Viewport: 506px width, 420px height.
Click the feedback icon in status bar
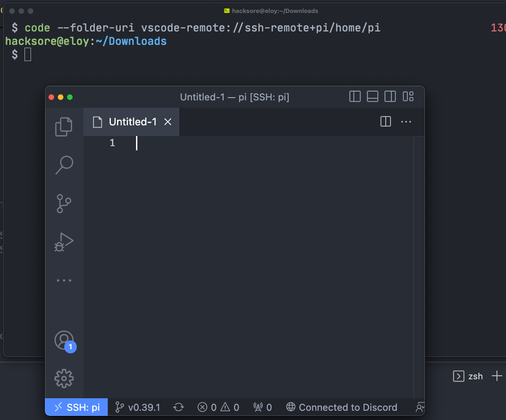(x=420, y=407)
